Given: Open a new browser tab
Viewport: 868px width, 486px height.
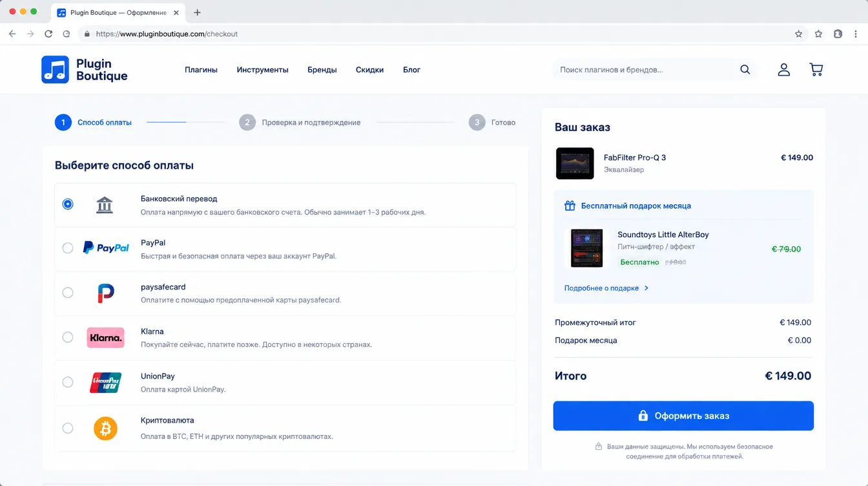Looking at the screenshot, I should coord(198,12).
